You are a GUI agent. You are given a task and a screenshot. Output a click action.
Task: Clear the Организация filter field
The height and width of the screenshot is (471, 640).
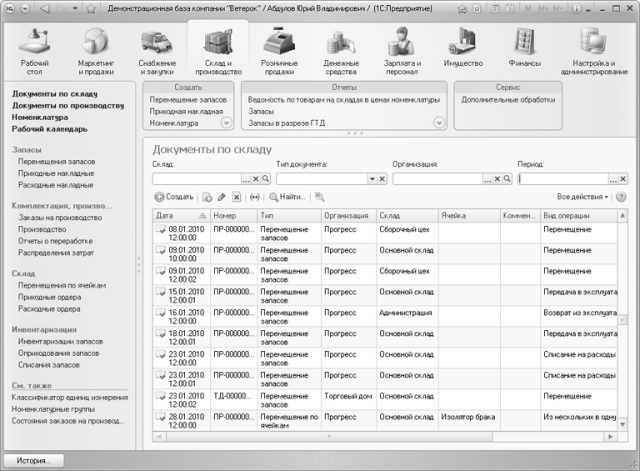coord(498,179)
